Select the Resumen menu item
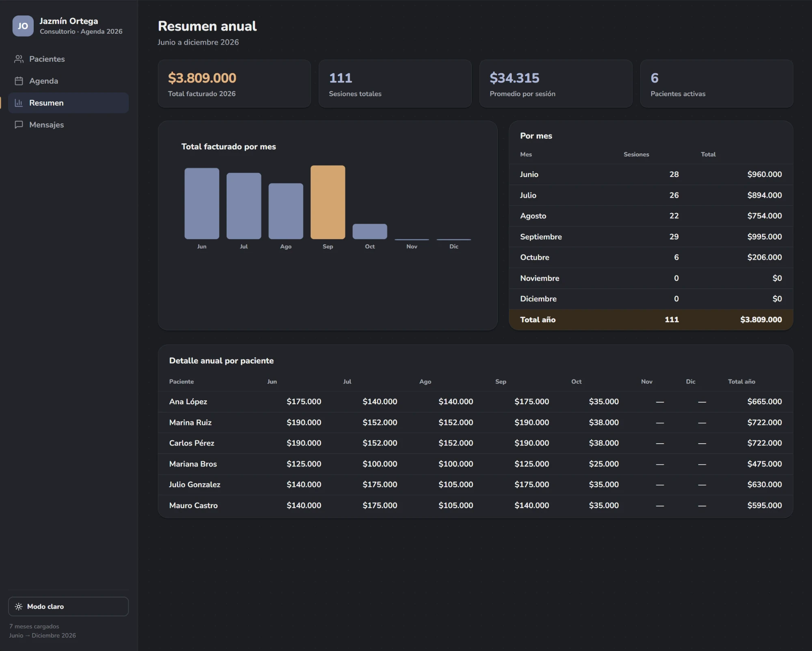The image size is (812, 651). [x=68, y=103]
